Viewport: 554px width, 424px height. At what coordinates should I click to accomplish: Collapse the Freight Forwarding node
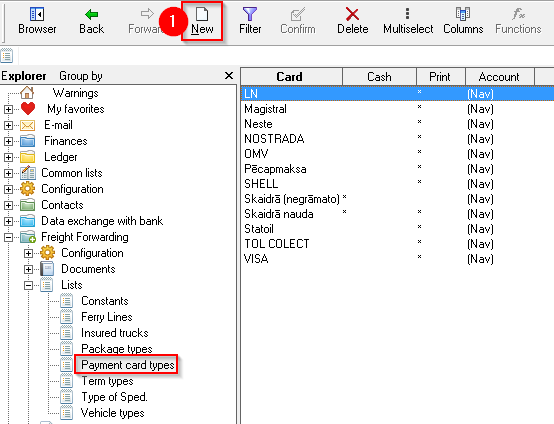(8, 237)
